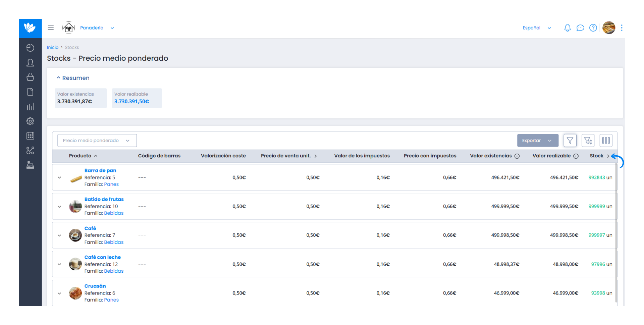This screenshot has height=325, width=644.
Task: Expand Precio de venta unit. column arrow
Action: point(316,156)
